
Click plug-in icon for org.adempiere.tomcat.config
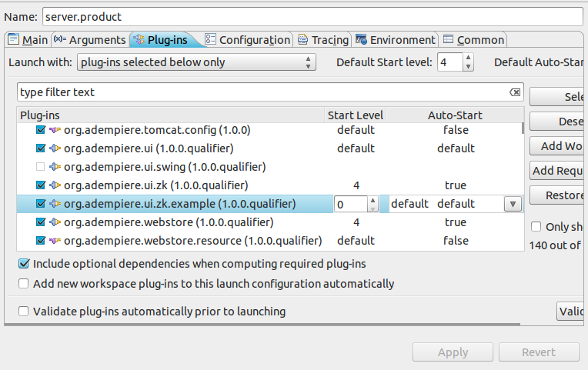coord(55,130)
